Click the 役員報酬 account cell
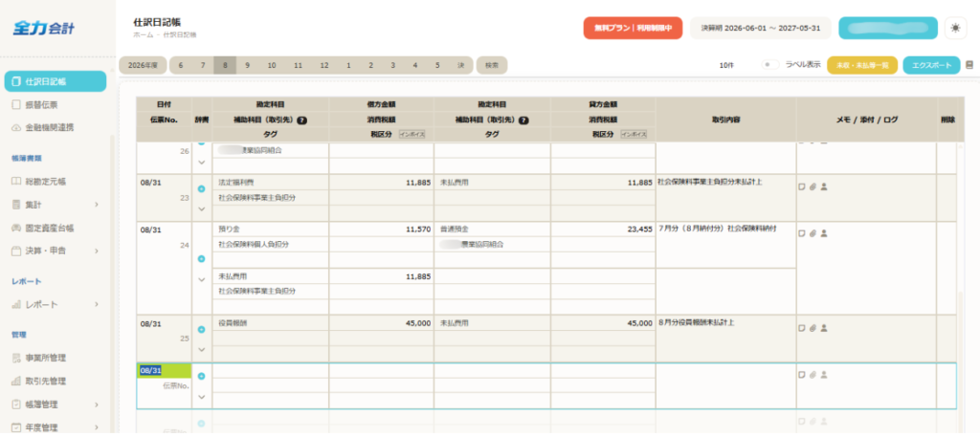Image resolution: width=980 pixels, height=437 pixels. (271, 323)
